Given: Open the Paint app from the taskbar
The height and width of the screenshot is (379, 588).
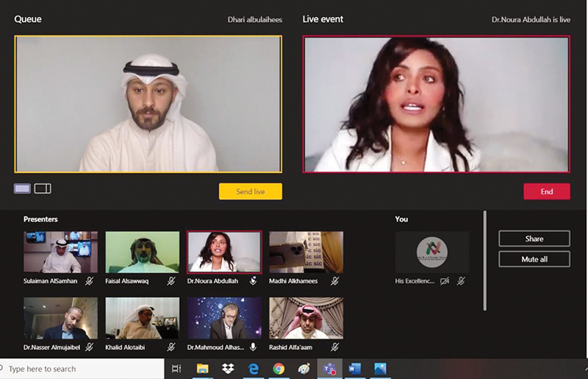Looking at the screenshot, I should pyautogui.click(x=304, y=369).
